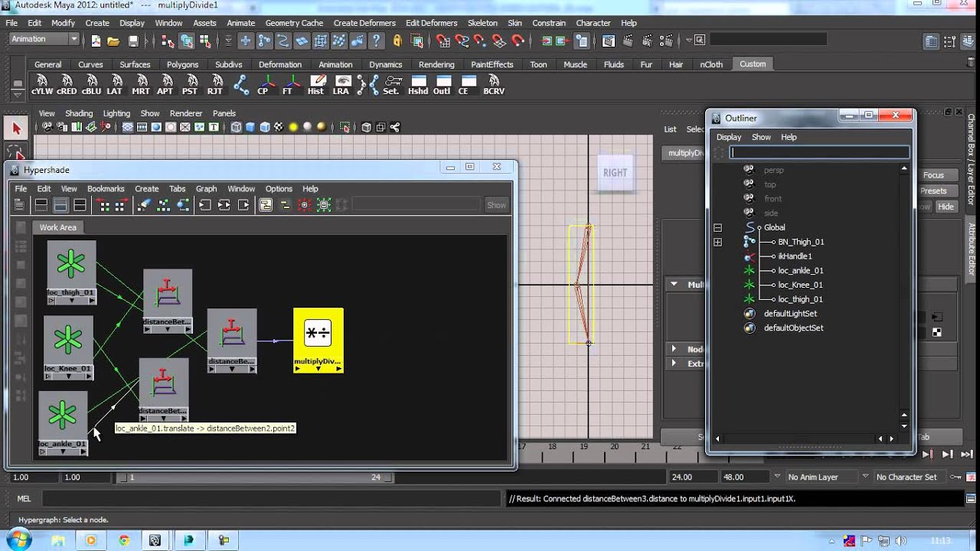Toggle textured display checker icon in viewport
The image size is (980, 551).
(279, 128)
